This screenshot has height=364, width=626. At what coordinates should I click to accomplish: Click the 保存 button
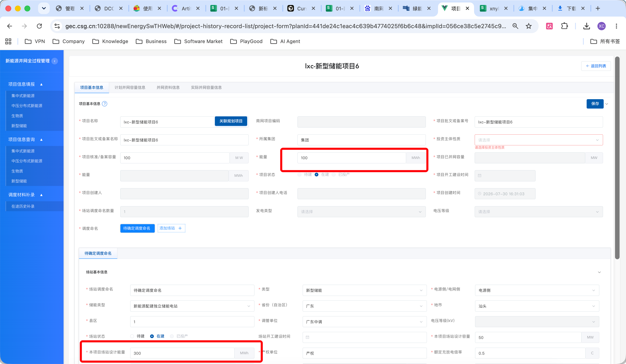click(x=595, y=104)
